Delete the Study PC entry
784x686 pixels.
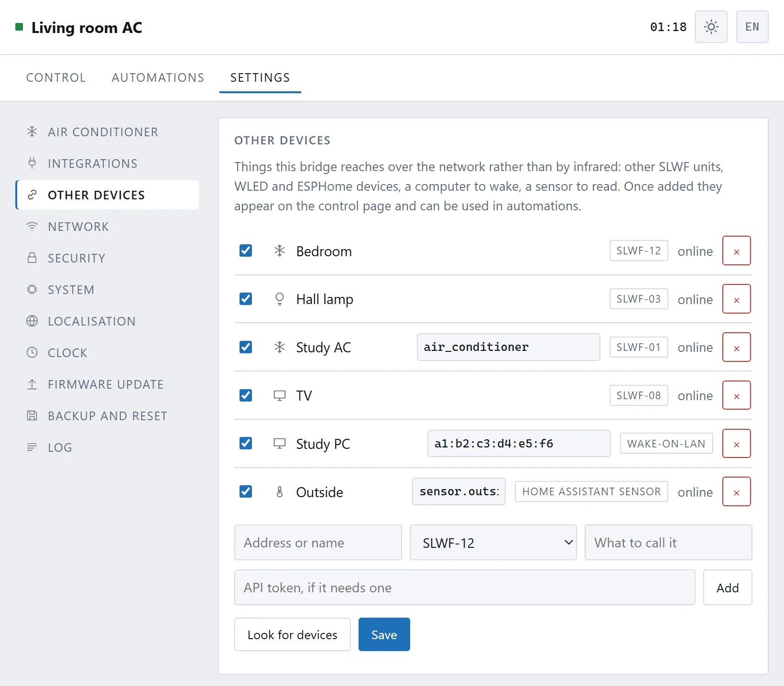click(x=736, y=443)
